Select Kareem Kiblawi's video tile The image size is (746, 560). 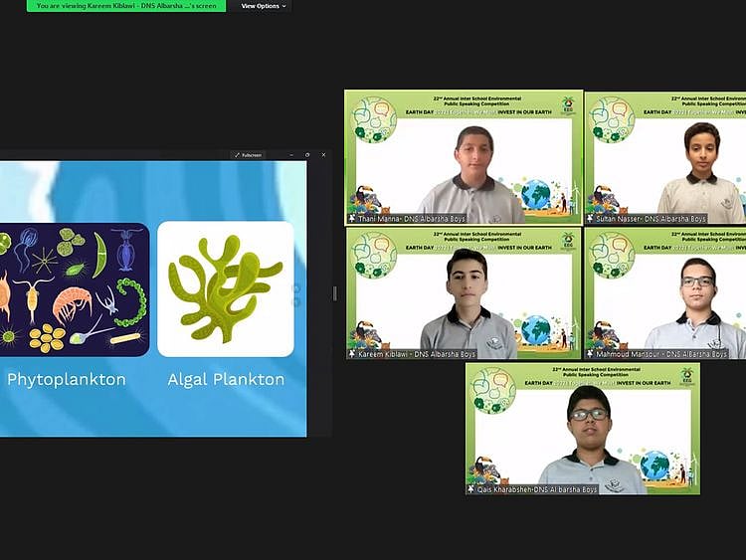[464, 293]
